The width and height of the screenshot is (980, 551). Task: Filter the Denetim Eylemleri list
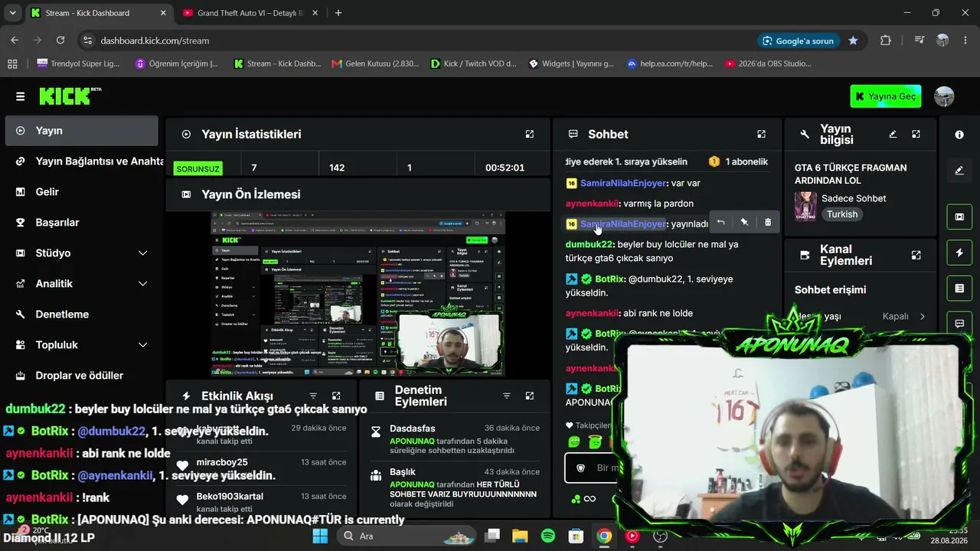pyautogui.click(x=506, y=396)
